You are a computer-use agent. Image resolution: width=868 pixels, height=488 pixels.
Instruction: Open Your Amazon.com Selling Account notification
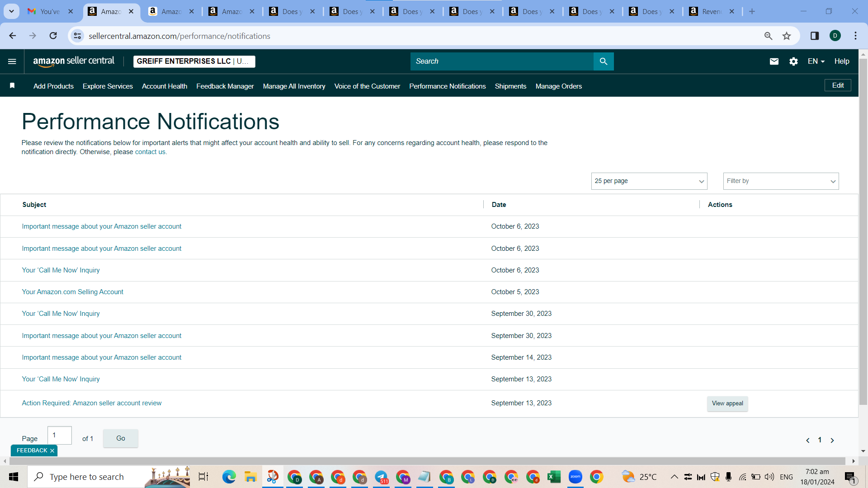click(72, 292)
